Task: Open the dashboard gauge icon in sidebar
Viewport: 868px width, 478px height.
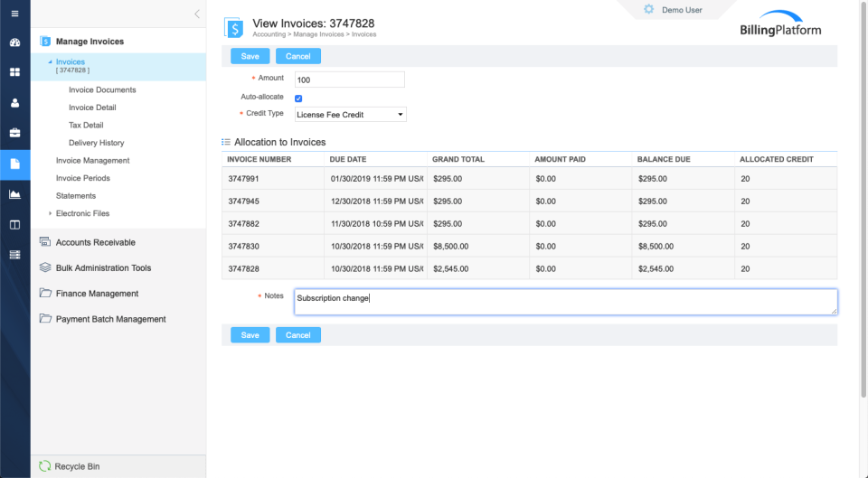Action: (15, 42)
